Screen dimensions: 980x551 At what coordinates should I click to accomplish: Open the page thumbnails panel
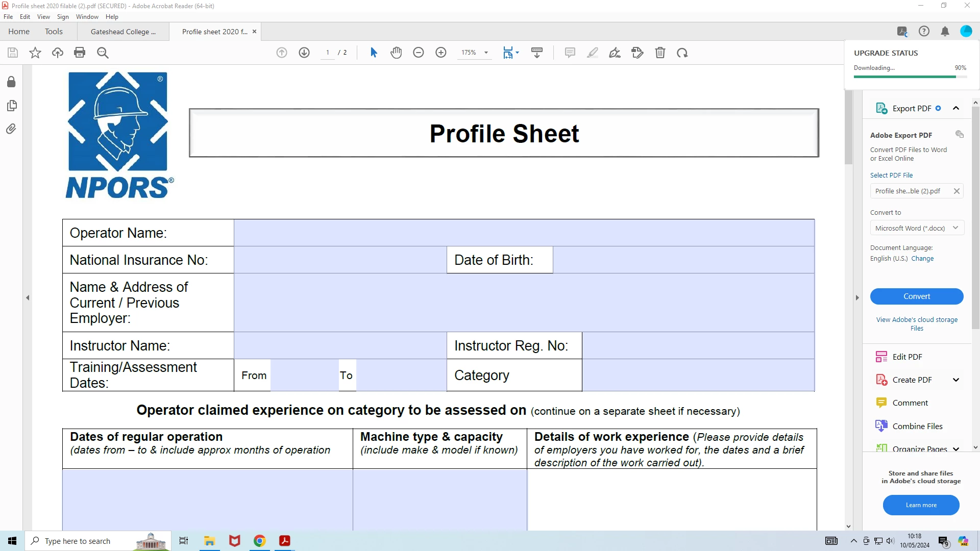(11, 106)
